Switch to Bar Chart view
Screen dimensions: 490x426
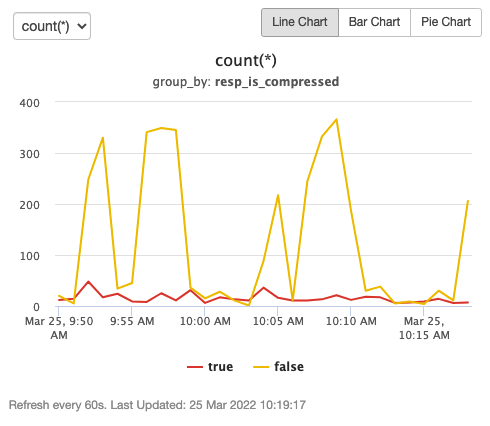click(374, 22)
